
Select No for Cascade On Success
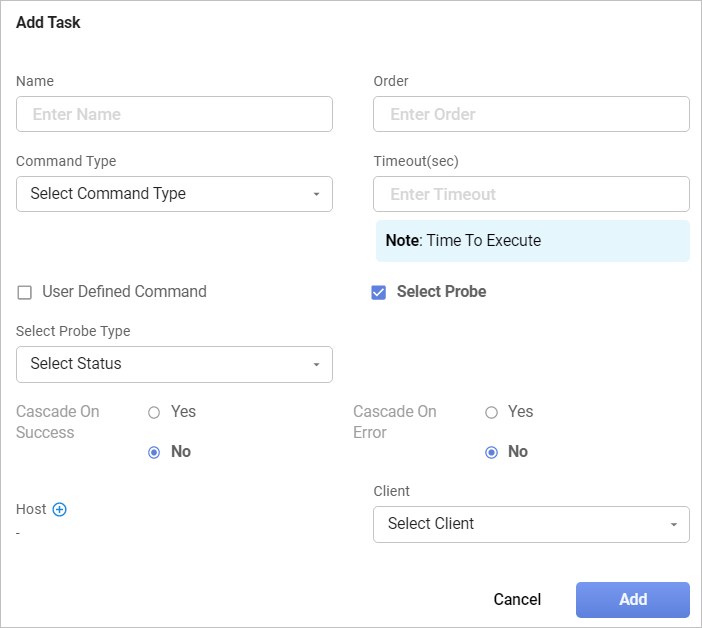pyautogui.click(x=154, y=452)
